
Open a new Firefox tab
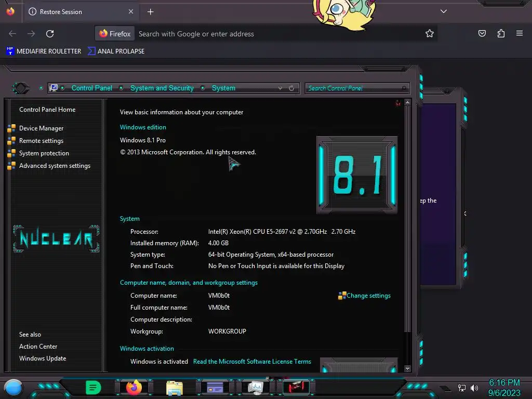pyautogui.click(x=150, y=12)
